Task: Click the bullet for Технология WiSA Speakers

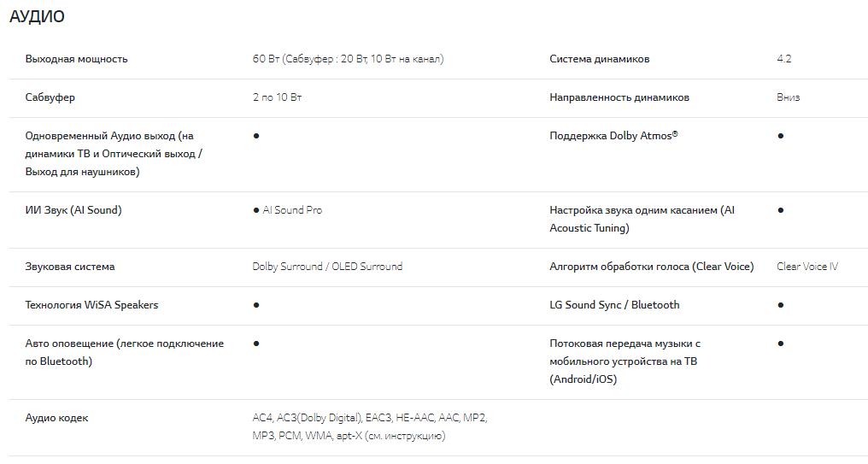Action: 256,305
